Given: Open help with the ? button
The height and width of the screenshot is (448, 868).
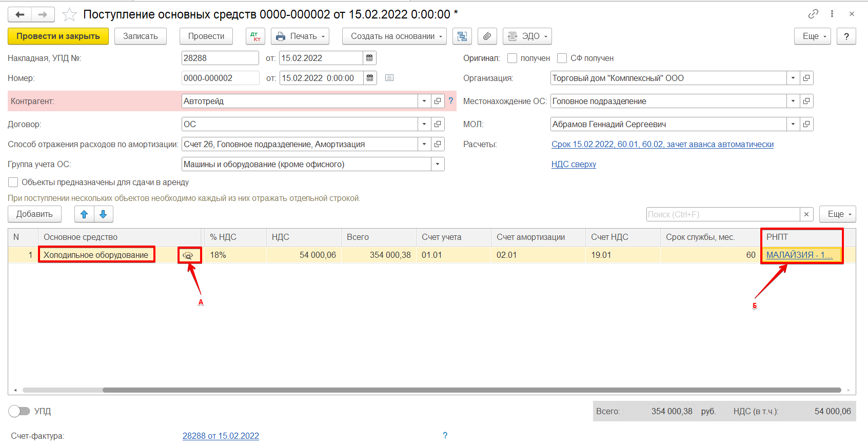Looking at the screenshot, I should pyautogui.click(x=846, y=36).
